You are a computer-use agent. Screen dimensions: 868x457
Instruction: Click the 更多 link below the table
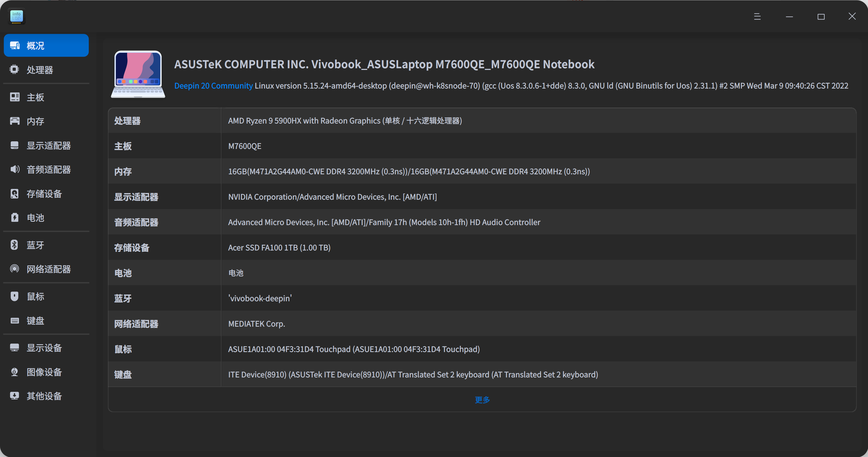[482, 400]
